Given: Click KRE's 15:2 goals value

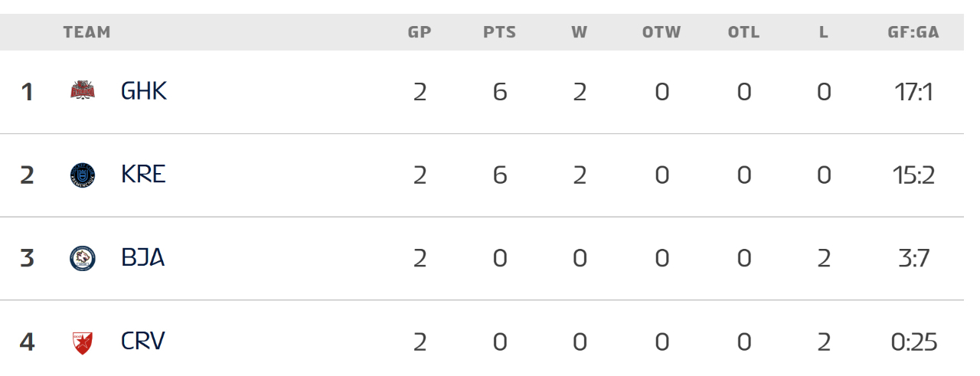Looking at the screenshot, I should pos(913,175).
